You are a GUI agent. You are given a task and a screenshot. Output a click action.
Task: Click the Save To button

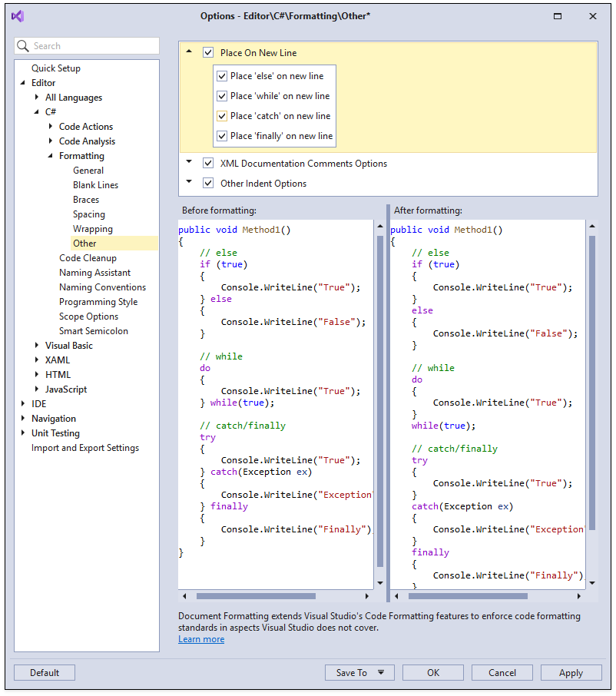point(359,672)
